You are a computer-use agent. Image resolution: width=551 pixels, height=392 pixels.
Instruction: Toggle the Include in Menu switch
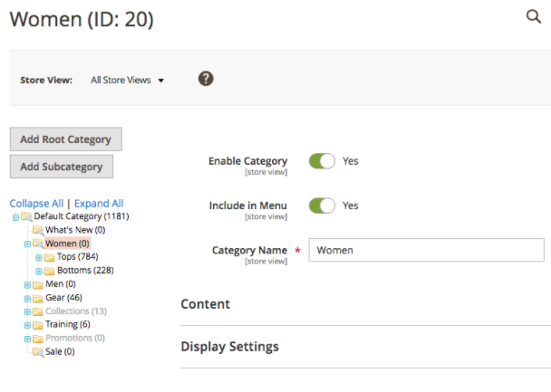click(322, 206)
